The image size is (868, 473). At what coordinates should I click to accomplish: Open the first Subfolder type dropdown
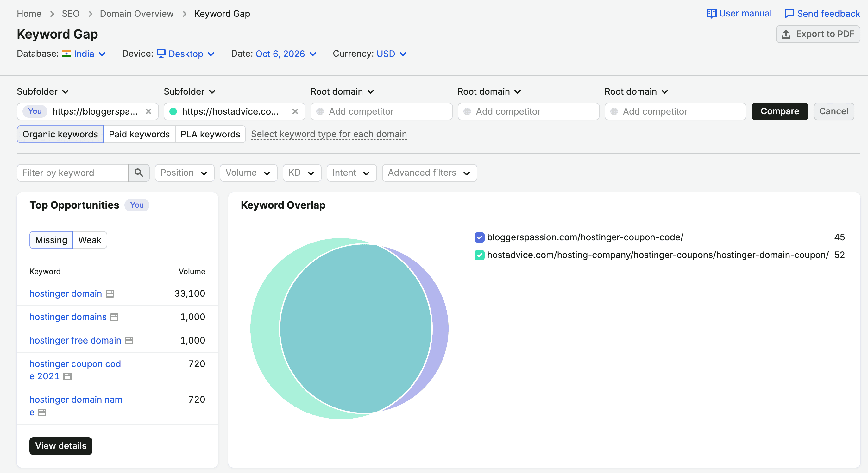[x=43, y=91]
